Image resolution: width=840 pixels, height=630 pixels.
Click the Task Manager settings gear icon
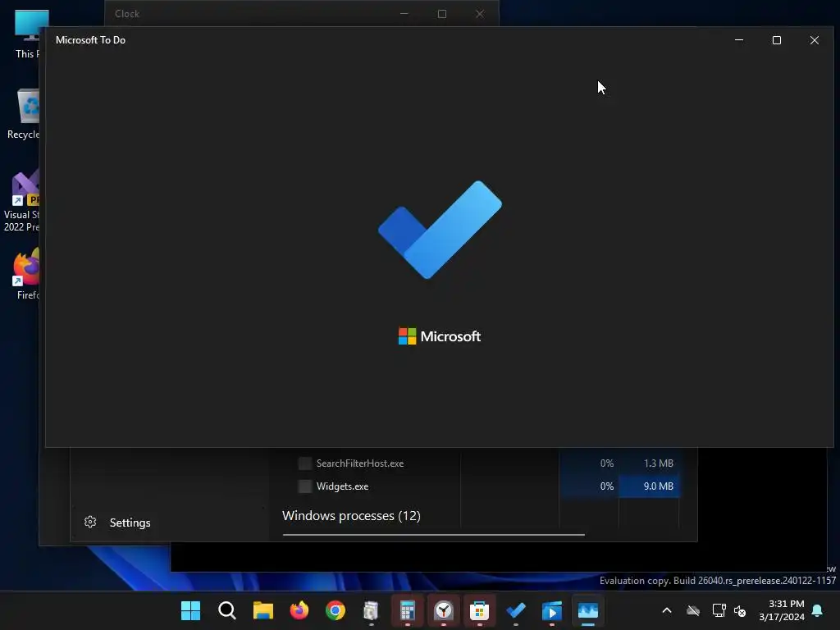point(90,522)
